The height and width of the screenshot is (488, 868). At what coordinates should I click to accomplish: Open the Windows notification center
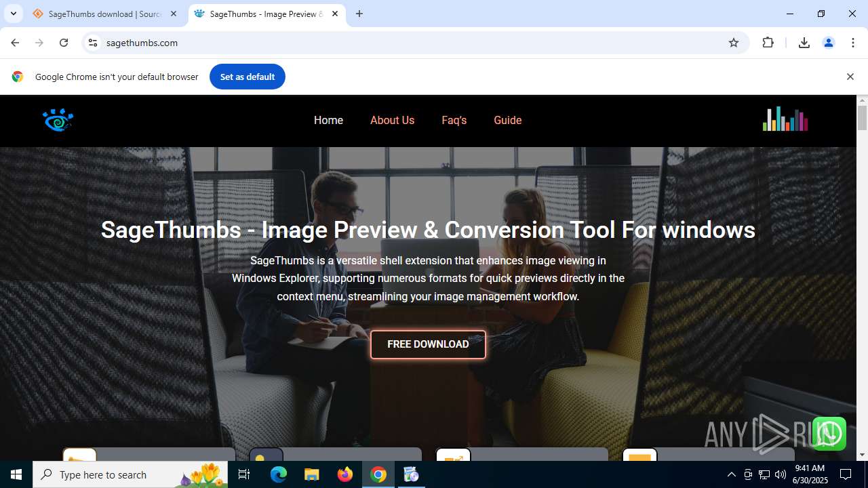pos(846,474)
